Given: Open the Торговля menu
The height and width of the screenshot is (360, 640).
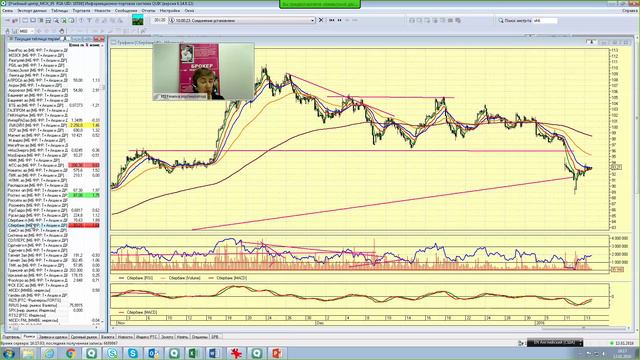Looking at the screenshot, I should pyautogui.click(x=81, y=11).
